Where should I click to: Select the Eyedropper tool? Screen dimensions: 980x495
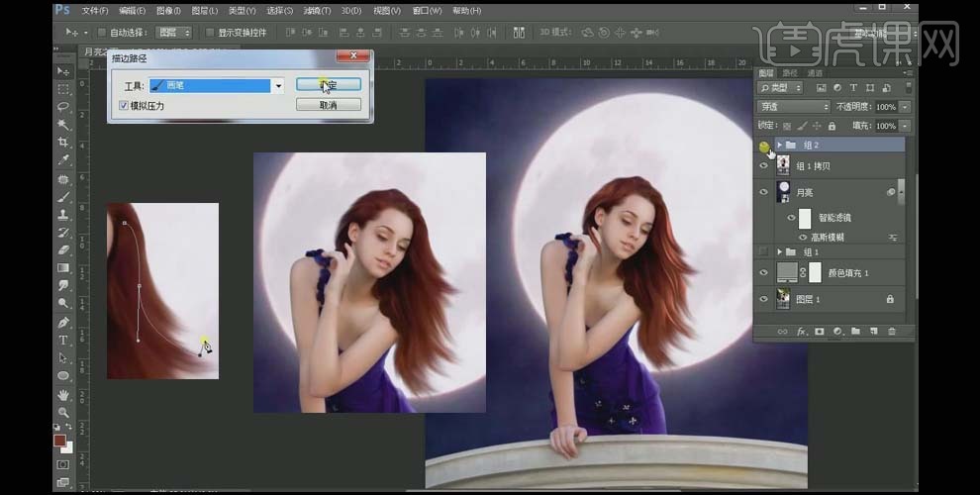coord(63,160)
